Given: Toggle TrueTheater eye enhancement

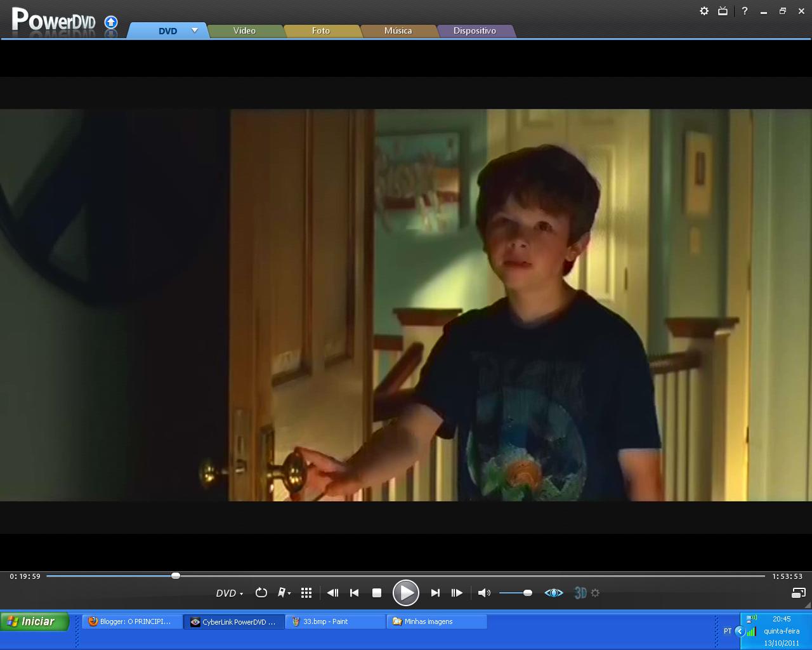Looking at the screenshot, I should [x=554, y=592].
